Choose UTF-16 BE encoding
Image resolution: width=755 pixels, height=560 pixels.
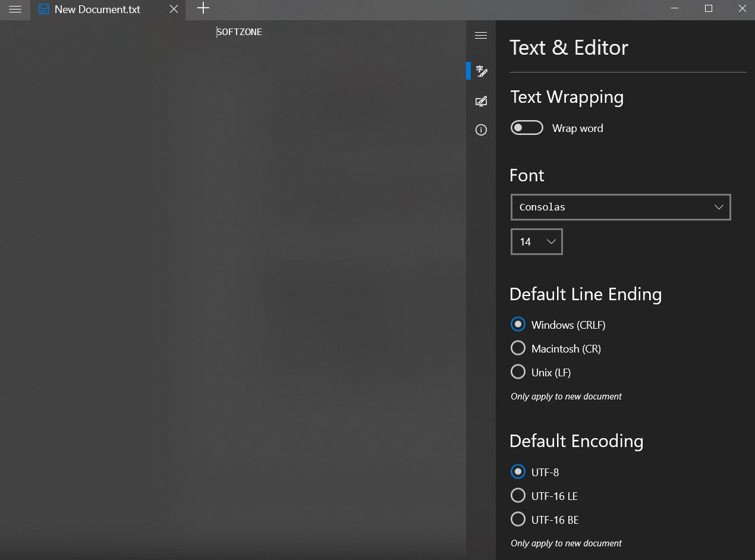point(518,520)
